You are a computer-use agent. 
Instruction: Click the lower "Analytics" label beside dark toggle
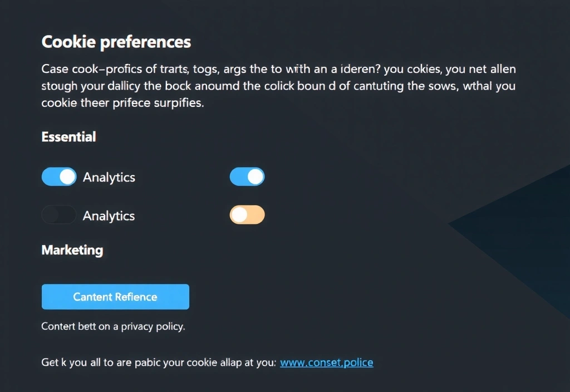click(109, 215)
